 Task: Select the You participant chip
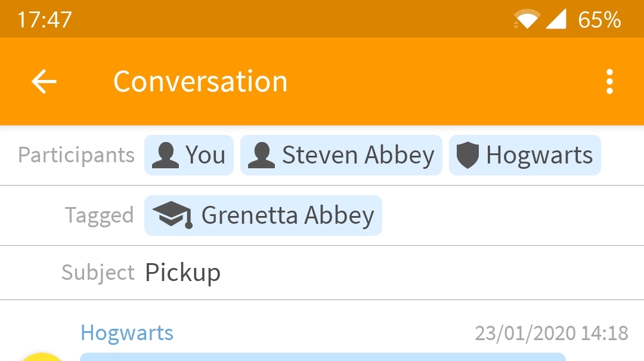189,156
